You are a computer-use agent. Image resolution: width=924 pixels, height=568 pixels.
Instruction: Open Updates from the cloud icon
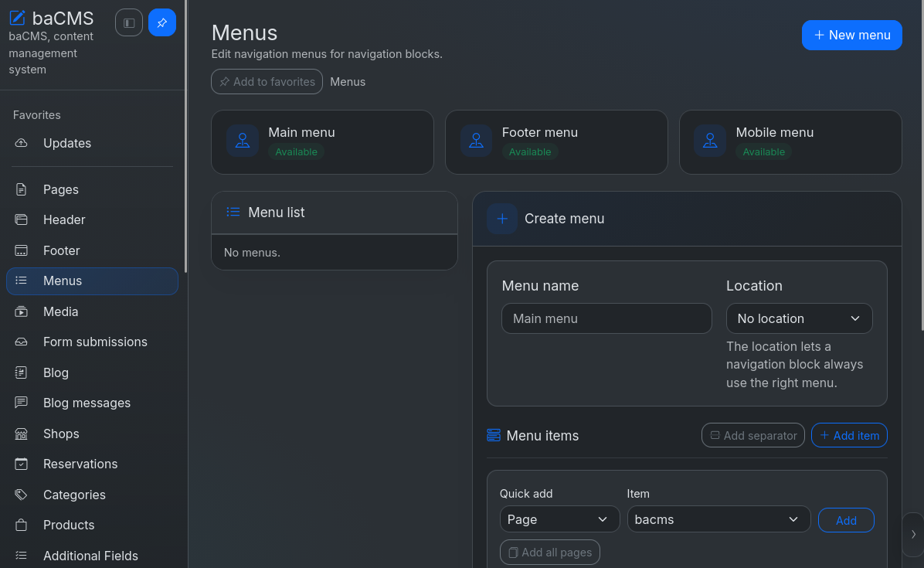(21, 143)
